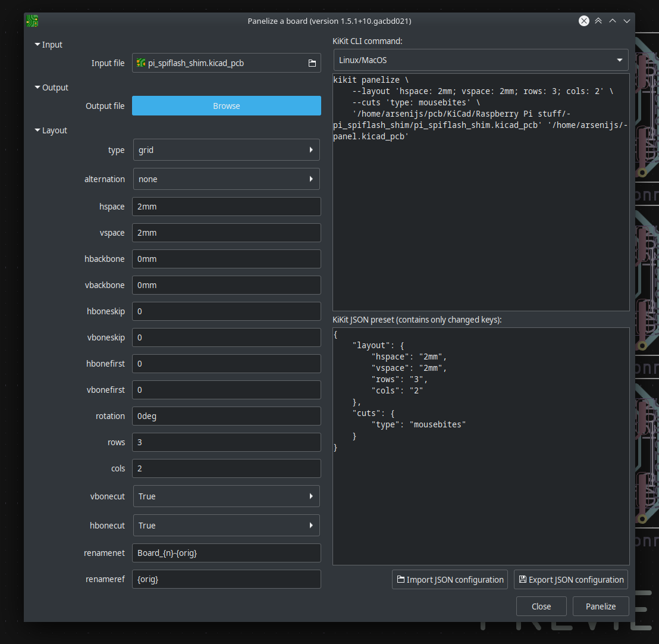This screenshot has height=644, width=659.
Task: Click Import JSON configuration button
Action: tap(450, 580)
